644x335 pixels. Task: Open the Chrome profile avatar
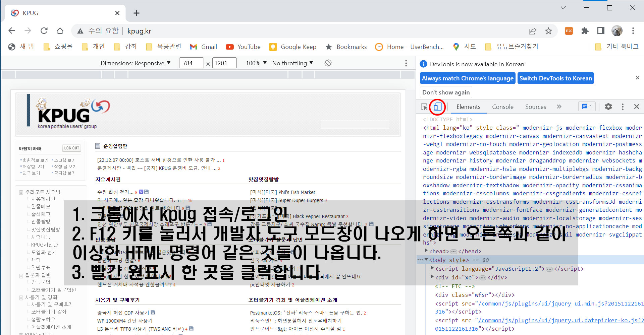617,31
